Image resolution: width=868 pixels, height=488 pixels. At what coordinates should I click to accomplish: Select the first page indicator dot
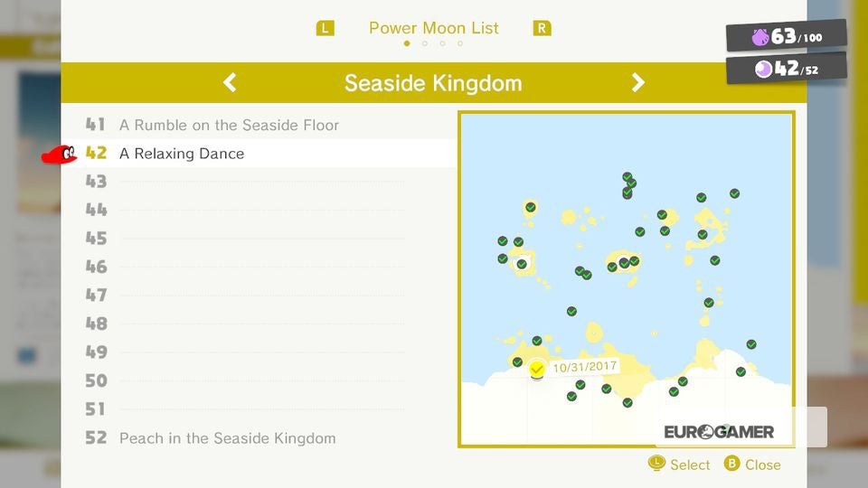pos(407,43)
